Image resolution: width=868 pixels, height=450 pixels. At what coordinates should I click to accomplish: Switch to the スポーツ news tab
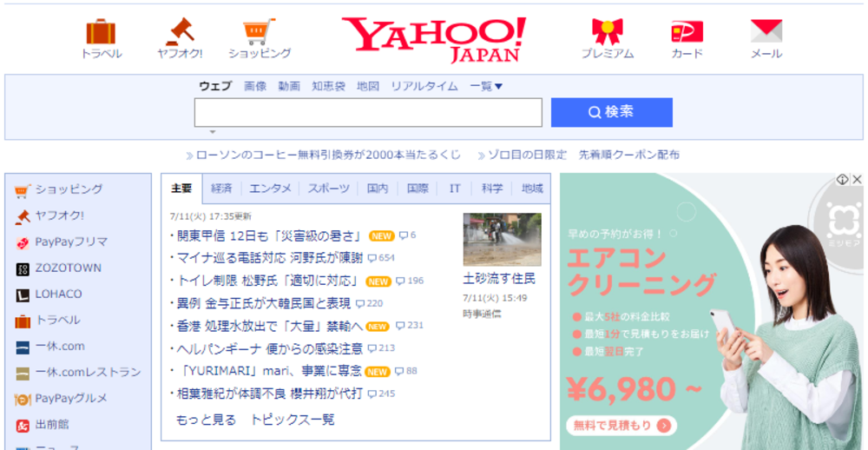pos(329,189)
